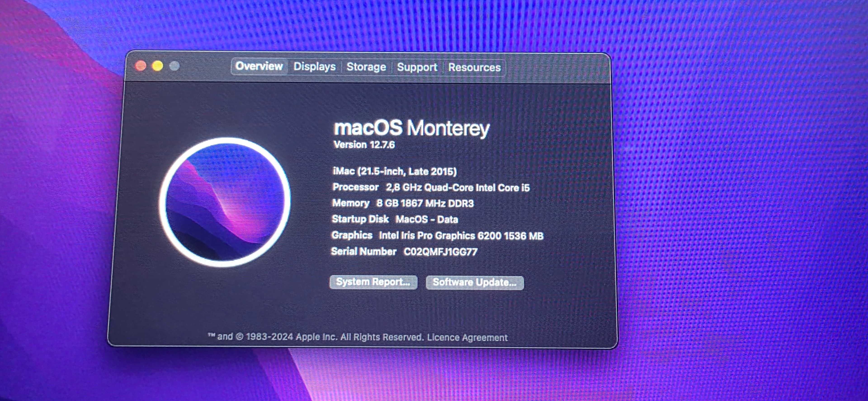Click the iMac (21.5-inch, Late 2015) model text
This screenshot has height=401, width=868.
pyautogui.click(x=395, y=172)
